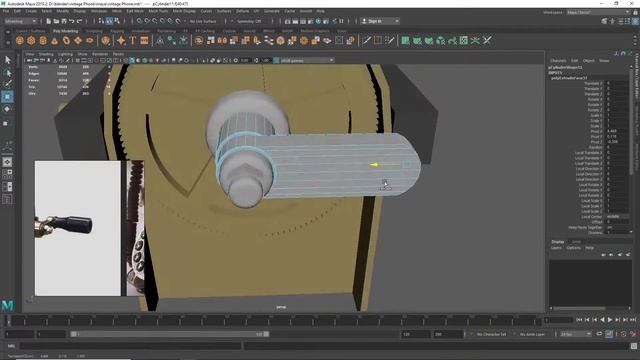
Task: Click Go to End of playback range
Action: pos(633,320)
